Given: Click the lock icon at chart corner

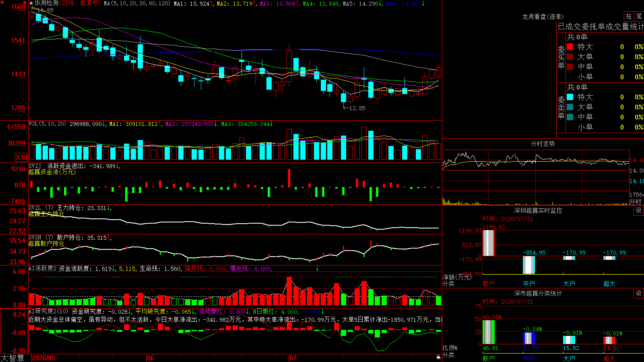Looking at the screenshot, I should pyautogui.click(x=438, y=357).
